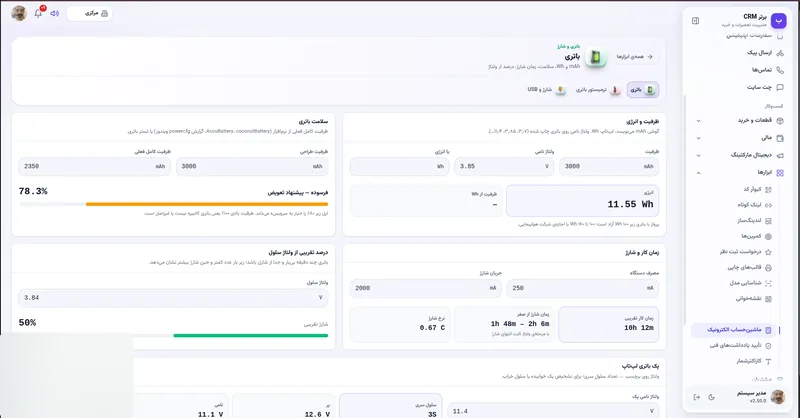Screen dimensions: 800x418
Task: Click باتری و شارژ breadcrumb link
Action: pos(568,46)
